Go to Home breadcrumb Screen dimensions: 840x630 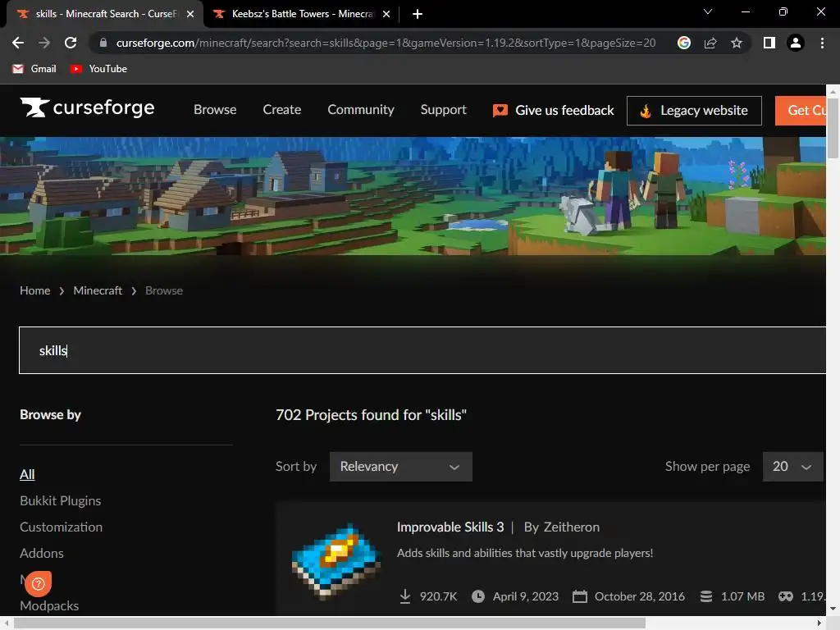pyautogui.click(x=34, y=290)
